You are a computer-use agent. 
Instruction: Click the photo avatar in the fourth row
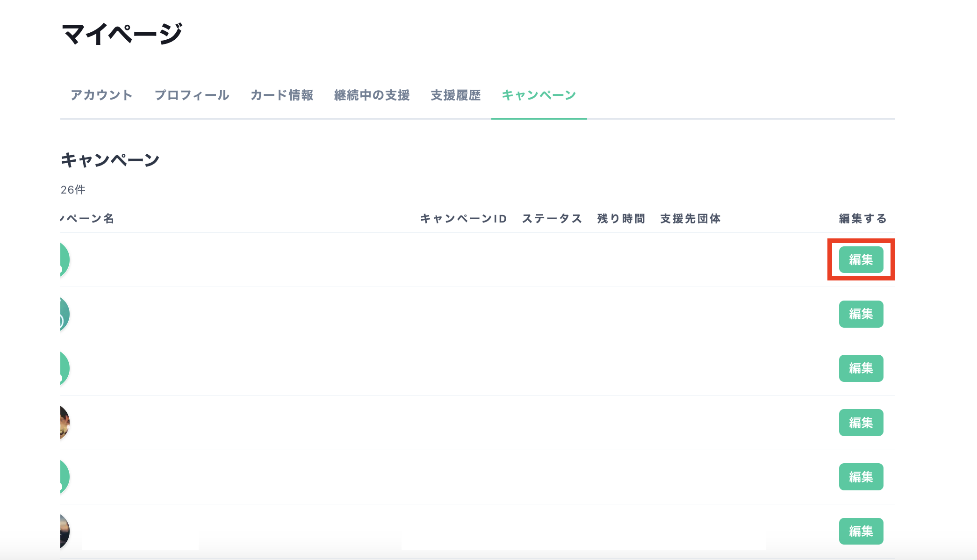(x=62, y=423)
